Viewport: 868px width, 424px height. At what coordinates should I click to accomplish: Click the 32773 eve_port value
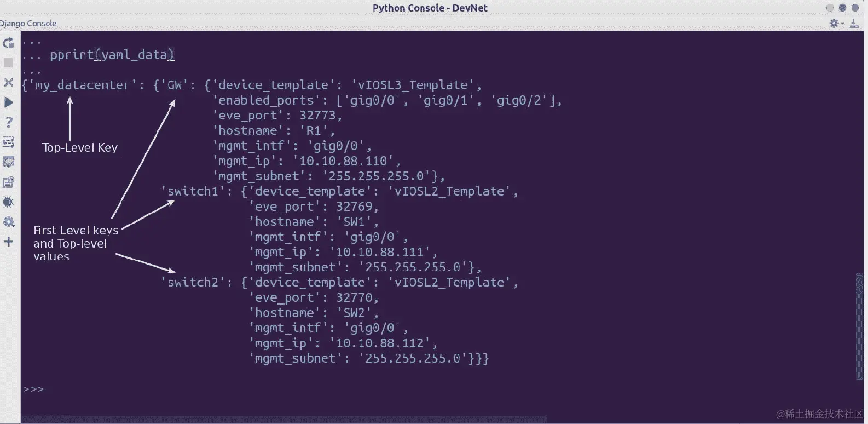317,116
